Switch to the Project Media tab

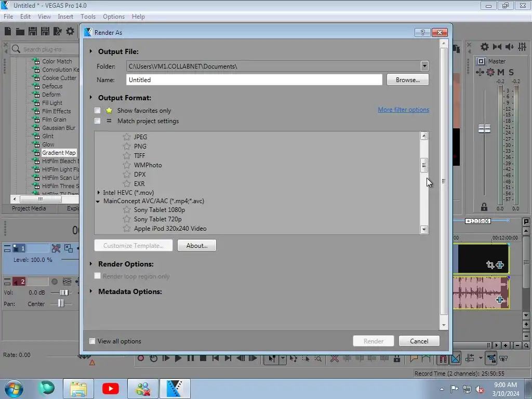(x=29, y=208)
